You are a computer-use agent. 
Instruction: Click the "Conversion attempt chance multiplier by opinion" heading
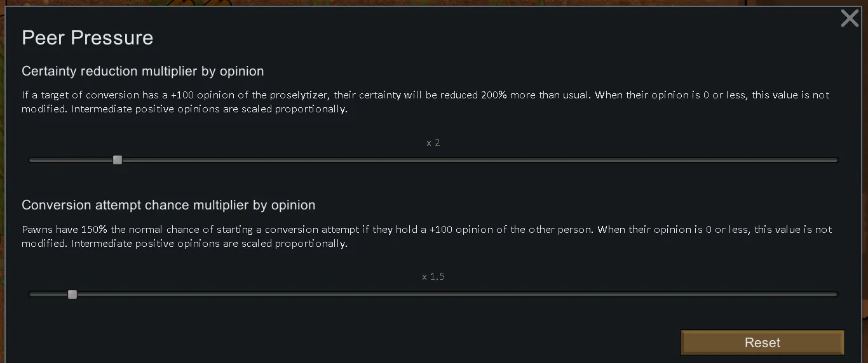(x=168, y=205)
